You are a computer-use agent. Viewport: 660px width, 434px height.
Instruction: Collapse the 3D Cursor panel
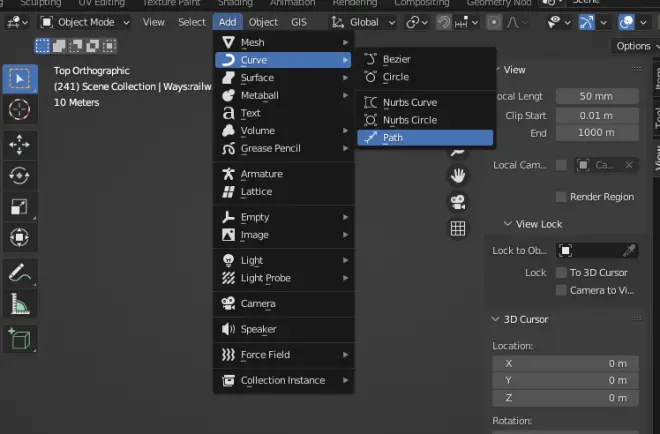tap(495, 319)
